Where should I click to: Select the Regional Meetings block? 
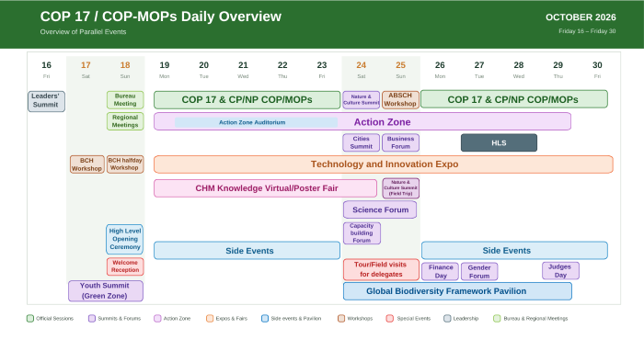pyautogui.click(x=125, y=121)
